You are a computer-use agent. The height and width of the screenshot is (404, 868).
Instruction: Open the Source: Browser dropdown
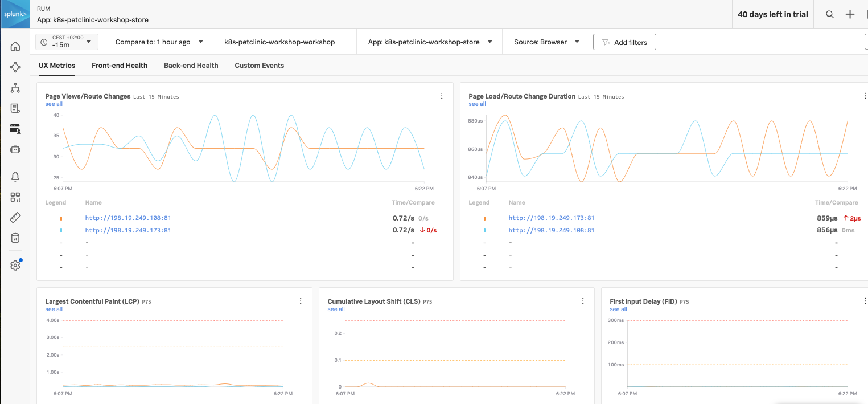546,42
